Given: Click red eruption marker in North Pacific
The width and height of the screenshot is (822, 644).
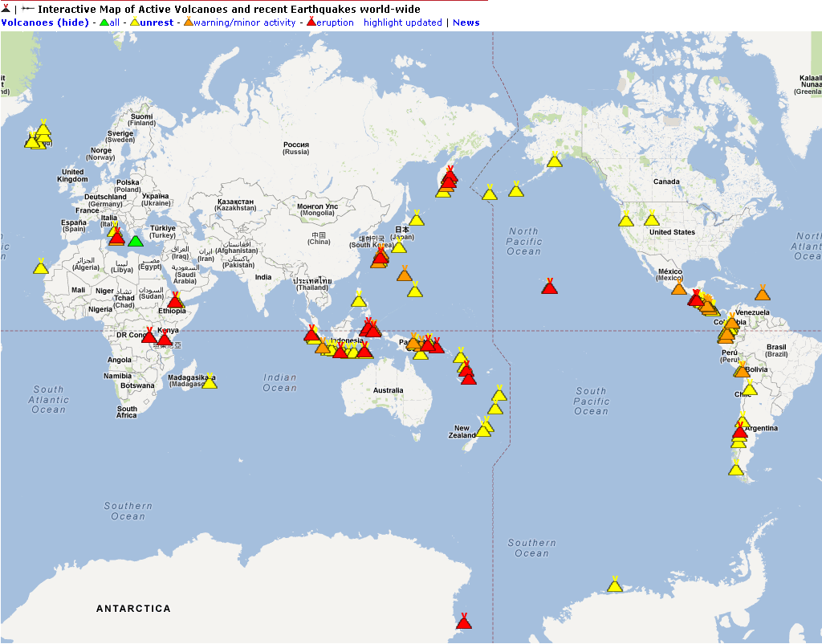Looking at the screenshot, I should click(549, 286).
